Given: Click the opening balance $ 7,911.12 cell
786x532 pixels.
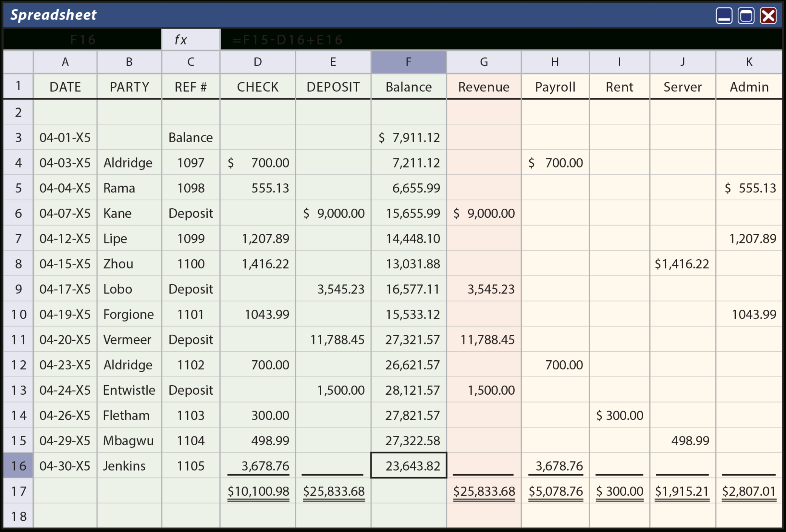Looking at the screenshot, I should tap(408, 137).
